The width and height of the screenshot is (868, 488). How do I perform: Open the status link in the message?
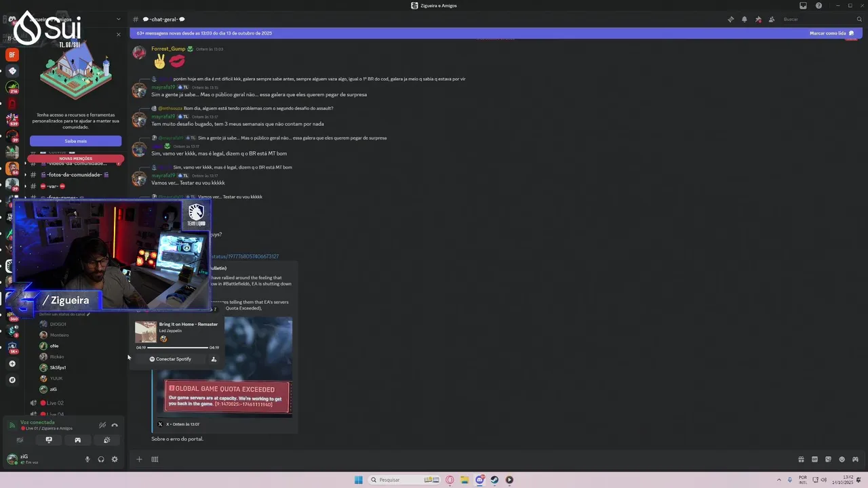(x=245, y=256)
